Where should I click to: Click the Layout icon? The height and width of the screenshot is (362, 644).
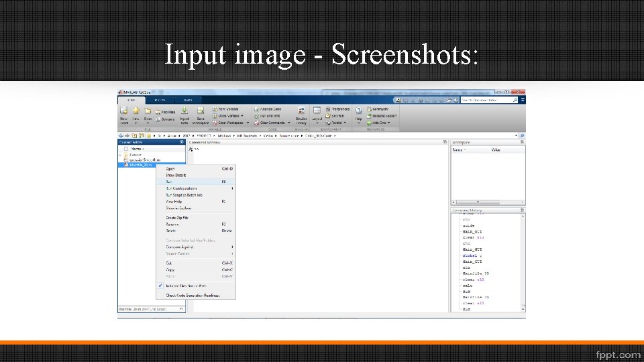click(317, 111)
